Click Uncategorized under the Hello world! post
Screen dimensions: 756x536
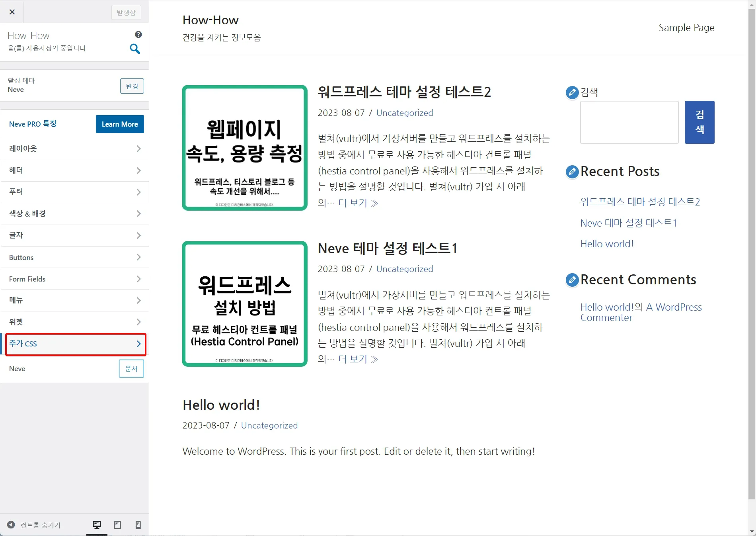click(269, 425)
